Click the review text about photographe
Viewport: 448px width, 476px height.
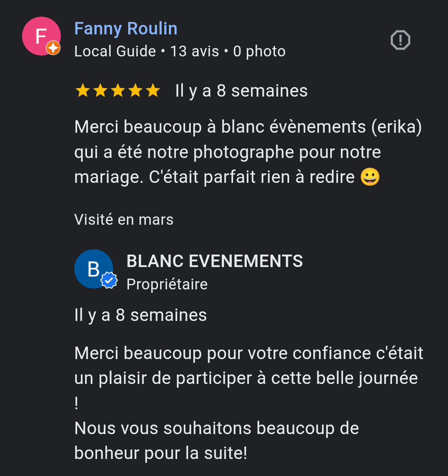pyautogui.click(x=248, y=152)
